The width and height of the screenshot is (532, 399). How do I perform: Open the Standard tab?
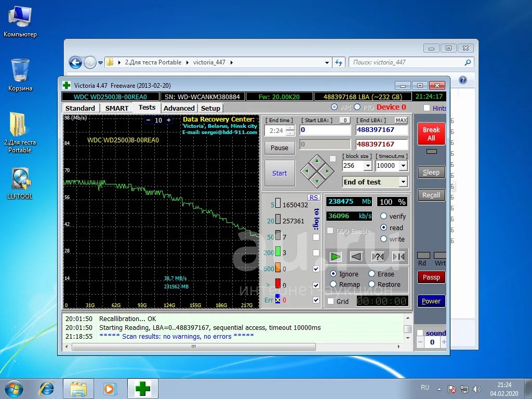[81, 108]
